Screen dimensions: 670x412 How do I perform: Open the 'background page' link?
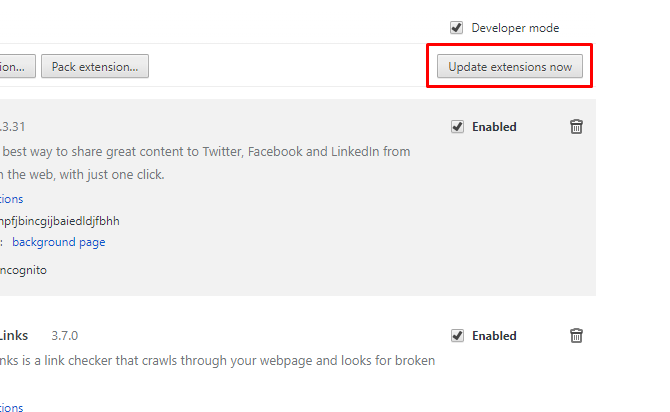(x=58, y=242)
